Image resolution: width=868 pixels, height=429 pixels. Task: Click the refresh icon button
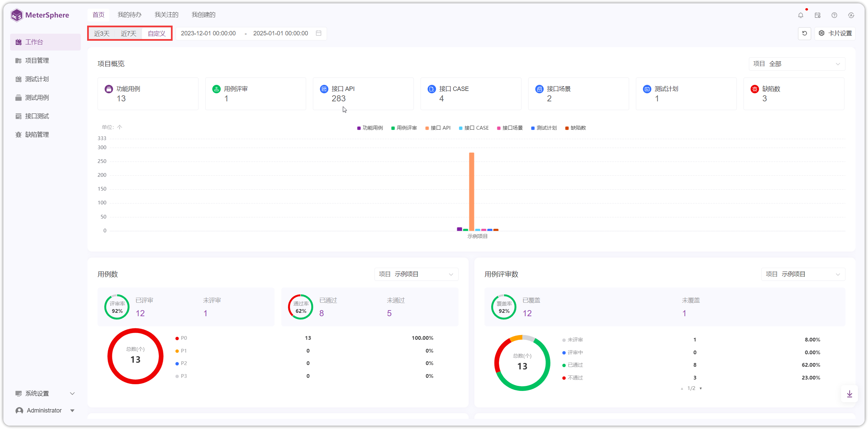pos(804,33)
